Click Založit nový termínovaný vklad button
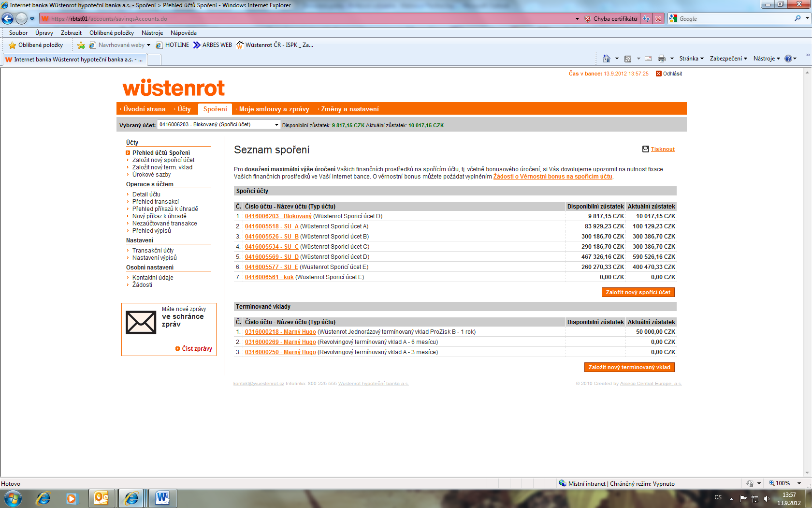 tap(629, 367)
